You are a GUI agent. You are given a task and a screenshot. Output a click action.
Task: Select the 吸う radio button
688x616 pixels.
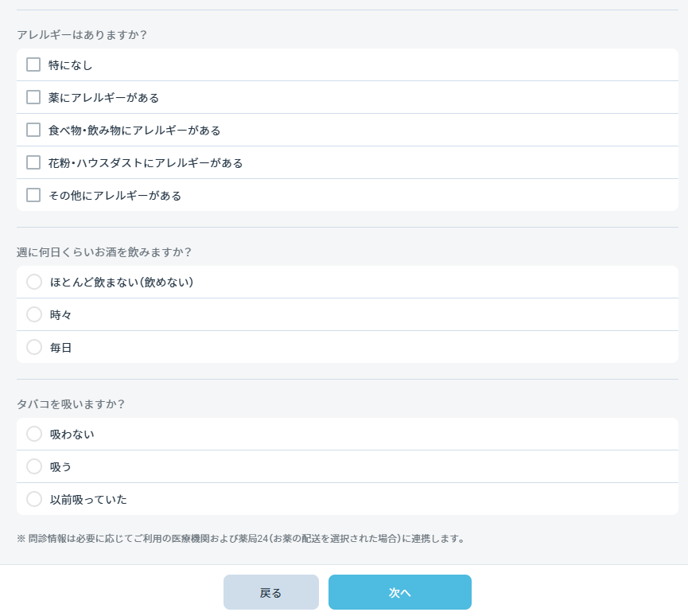[34, 466]
